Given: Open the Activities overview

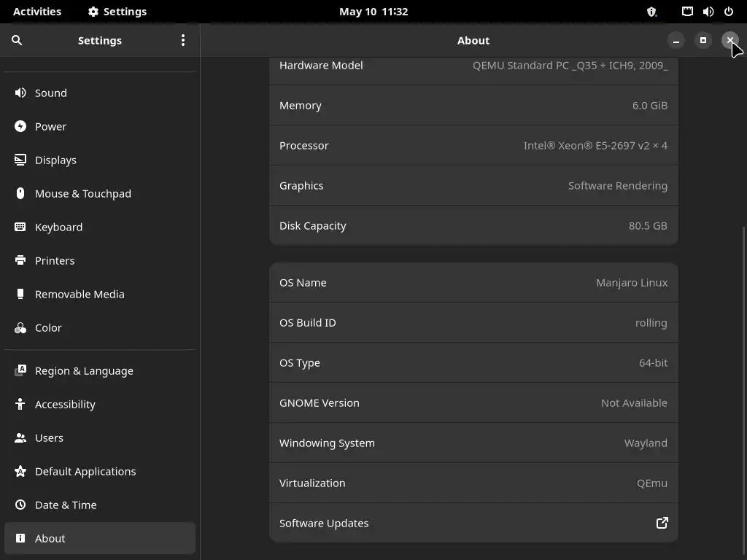Looking at the screenshot, I should coord(37,12).
